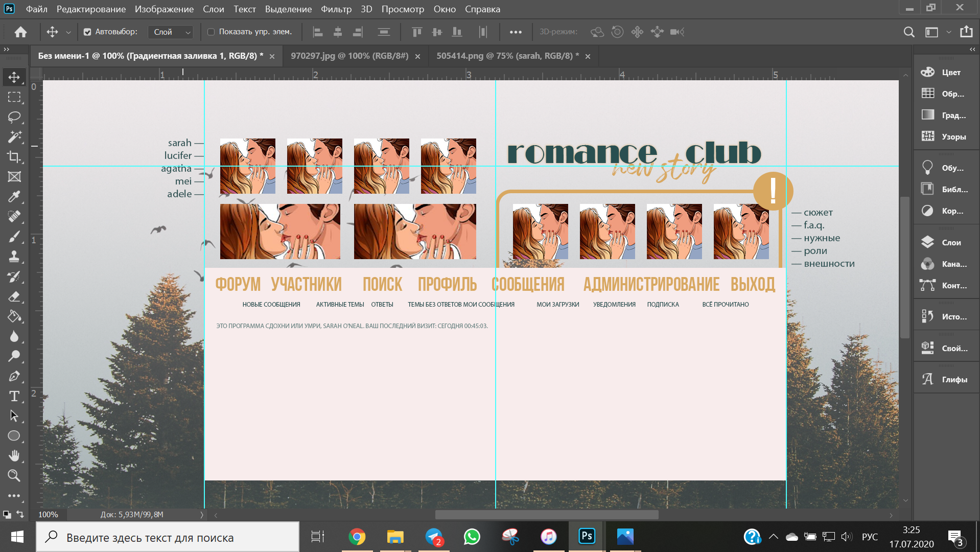Open the Градиенты panel
Viewport: 980px width, 552px height.
pos(946,115)
